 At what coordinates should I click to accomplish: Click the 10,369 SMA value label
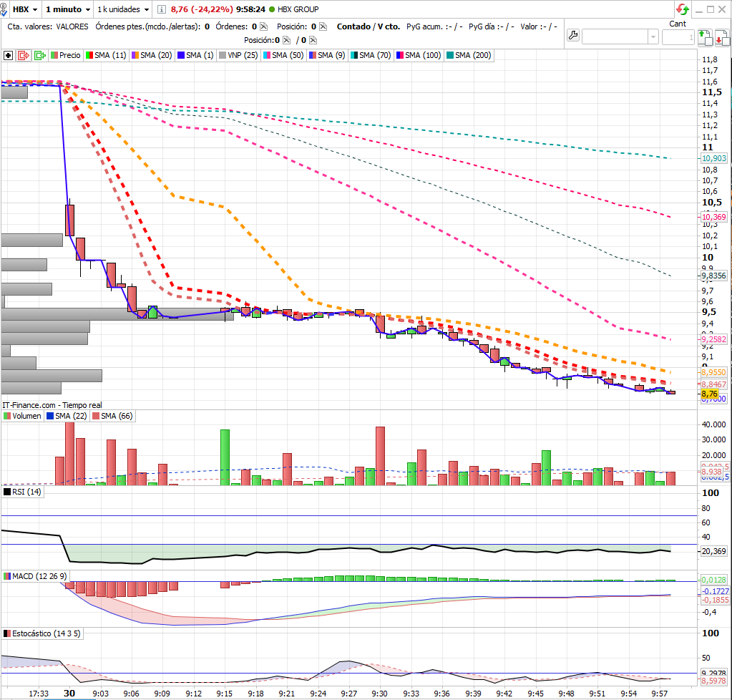[714, 217]
